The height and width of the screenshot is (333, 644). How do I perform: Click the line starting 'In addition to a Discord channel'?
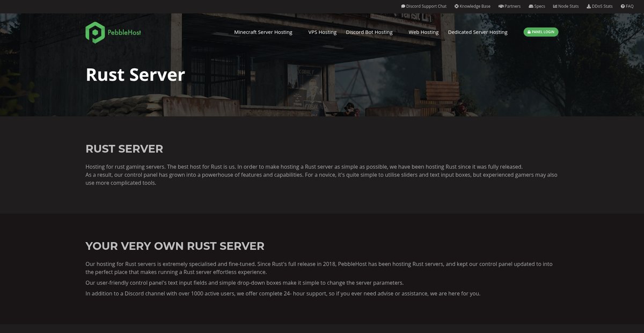pyautogui.click(x=283, y=293)
